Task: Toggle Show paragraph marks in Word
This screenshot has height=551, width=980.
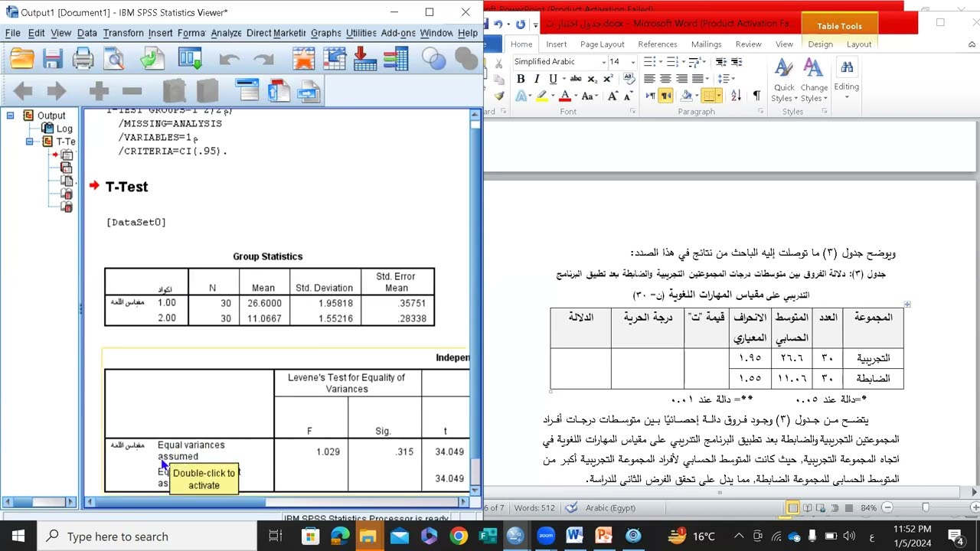Action: (x=756, y=96)
